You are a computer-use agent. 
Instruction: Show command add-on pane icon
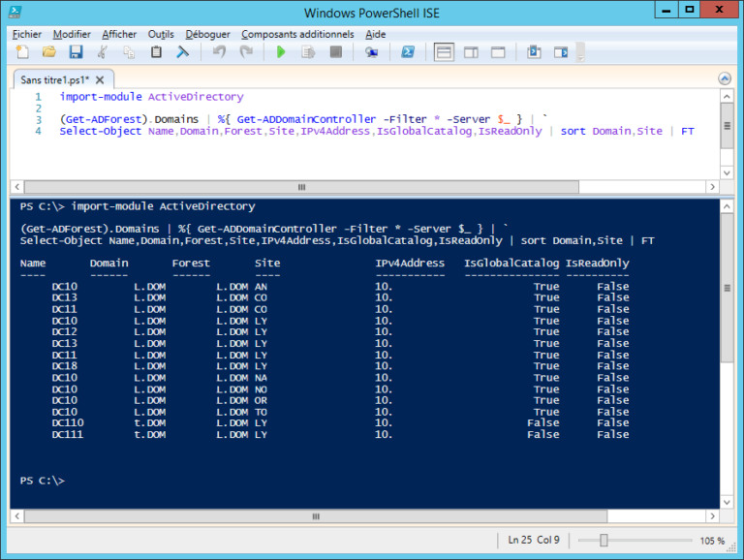click(561, 51)
